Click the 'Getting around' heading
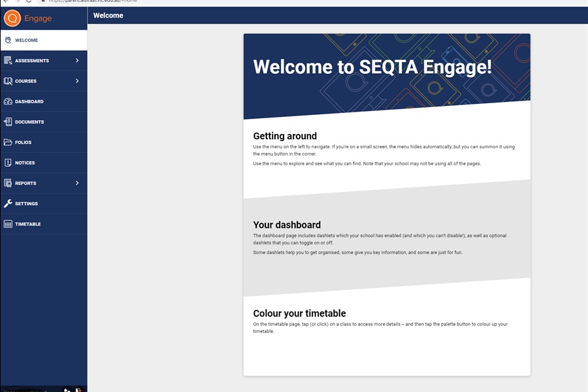The image size is (588, 392). [x=285, y=136]
